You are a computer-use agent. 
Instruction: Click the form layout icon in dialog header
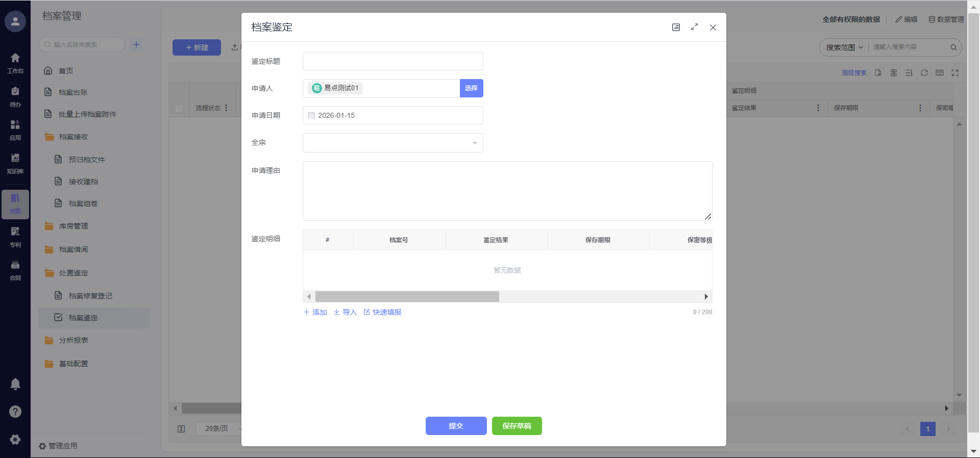[x=676, y=27]
